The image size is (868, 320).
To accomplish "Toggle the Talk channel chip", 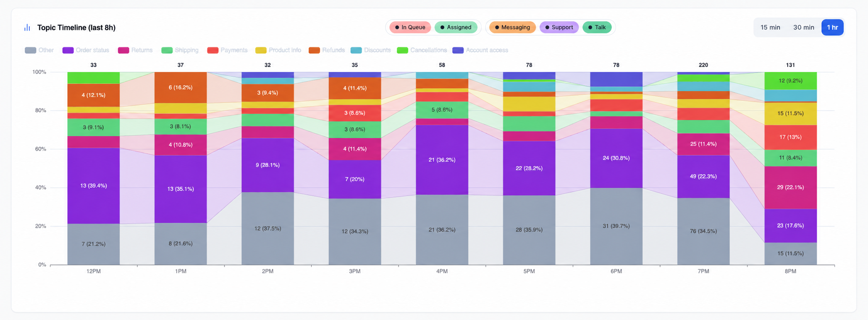I will click(x=597, y=27).
